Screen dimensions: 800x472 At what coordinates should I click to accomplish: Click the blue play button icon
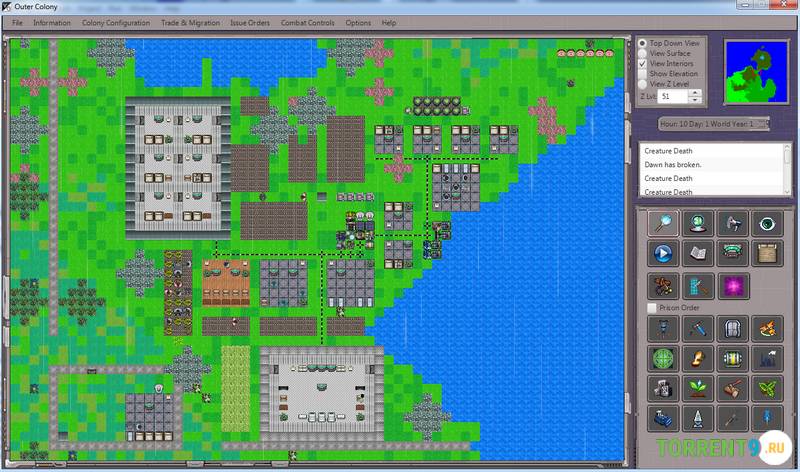661,252
